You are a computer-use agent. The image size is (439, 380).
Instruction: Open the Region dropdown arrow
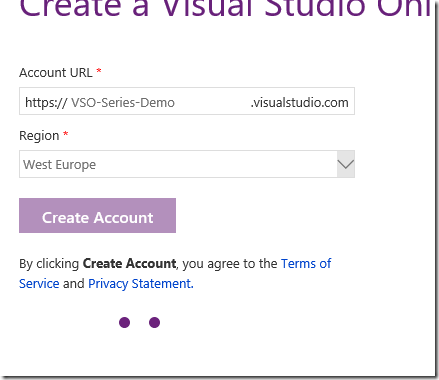click(346, 164)
